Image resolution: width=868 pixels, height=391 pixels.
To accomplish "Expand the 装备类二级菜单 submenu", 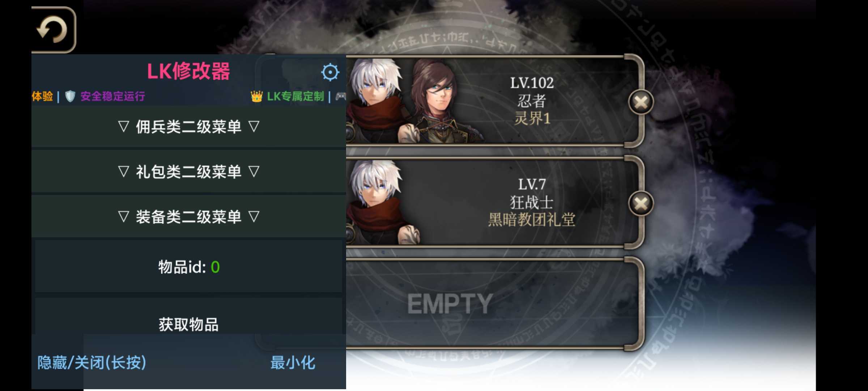I will pos(189,216).
